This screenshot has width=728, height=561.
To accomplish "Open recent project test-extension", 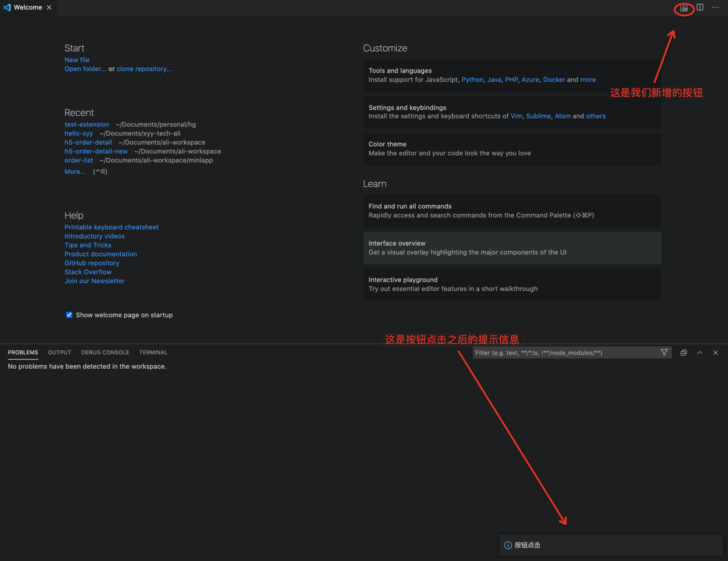I will pos(87,125).
